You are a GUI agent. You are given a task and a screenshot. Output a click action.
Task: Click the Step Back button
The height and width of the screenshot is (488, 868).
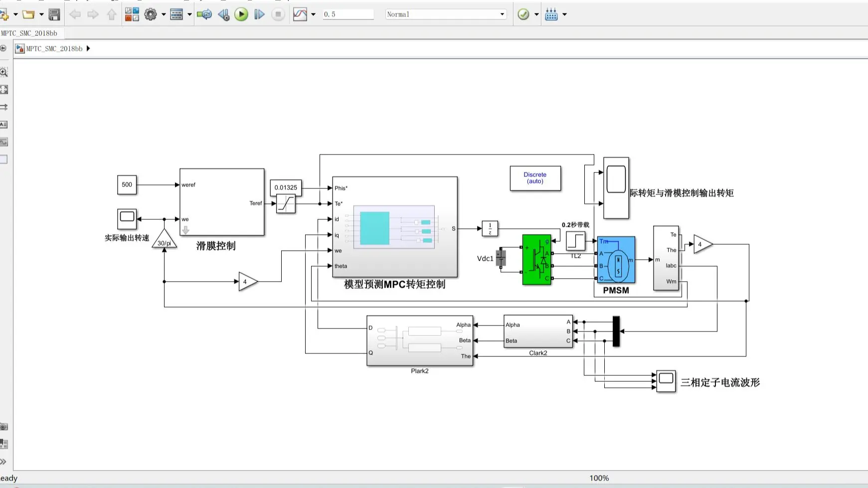tap(224, 14)
